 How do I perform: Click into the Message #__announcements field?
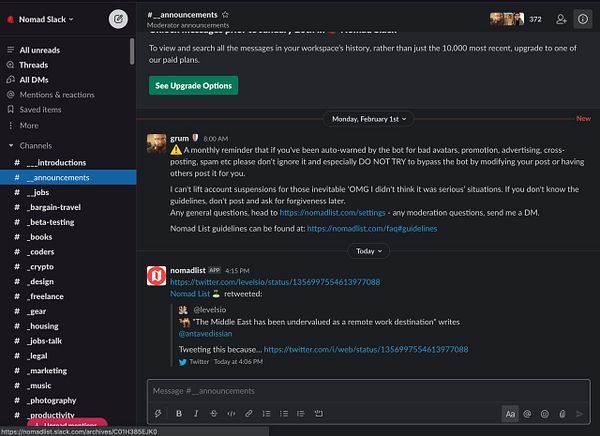pos(368,391)
